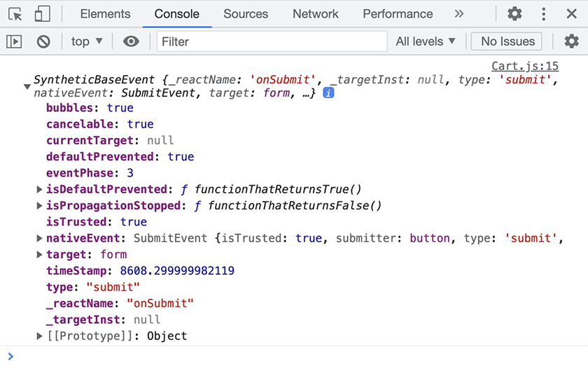Toggle the device toolbar icon
Screen dimensions: 588x368
coord(42,14)
